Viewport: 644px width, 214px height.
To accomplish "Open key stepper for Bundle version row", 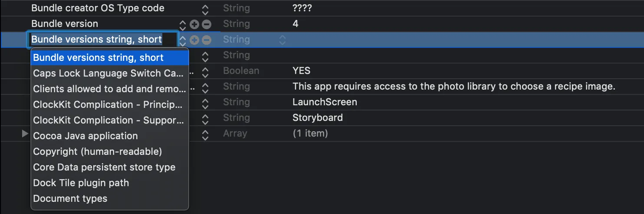I will point(182,24).
